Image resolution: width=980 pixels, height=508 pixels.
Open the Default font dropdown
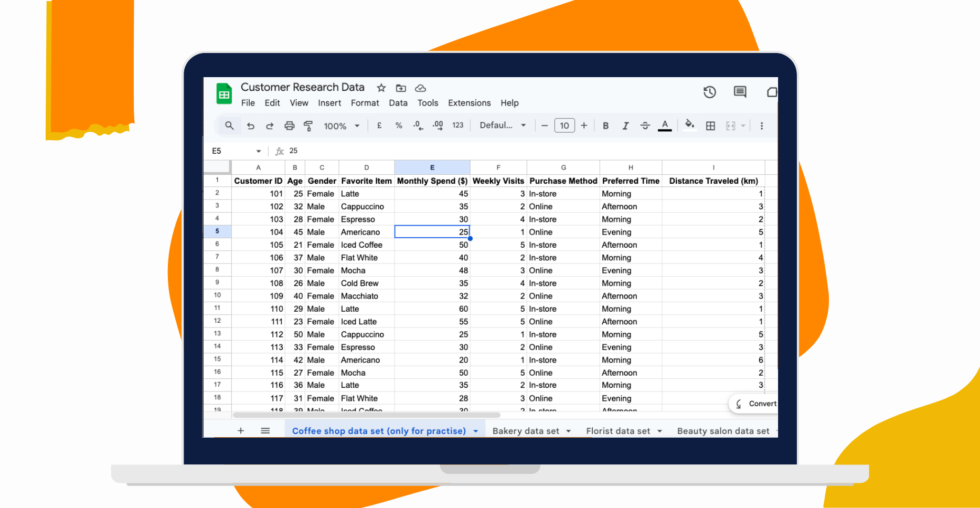[x=503, y=125]
